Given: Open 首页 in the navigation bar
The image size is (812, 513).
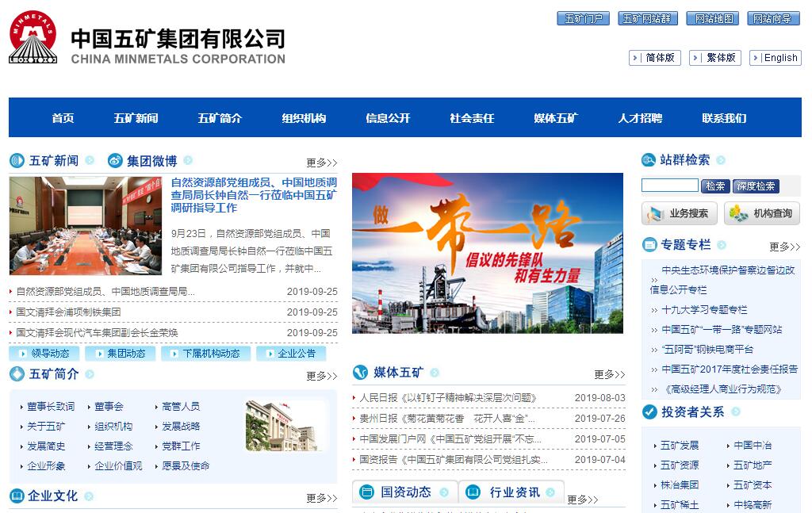Looking at the screenshot, I should click(x=63, y=118).
